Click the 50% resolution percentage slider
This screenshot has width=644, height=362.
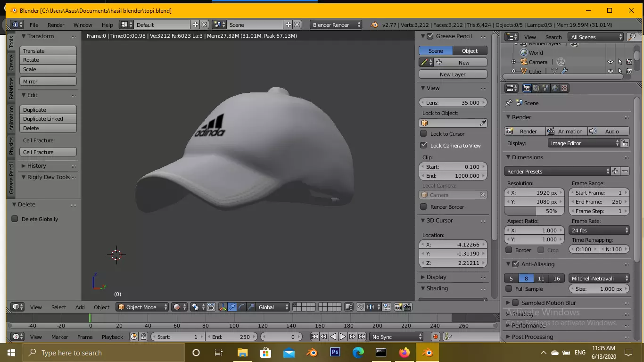pos(534,211)
